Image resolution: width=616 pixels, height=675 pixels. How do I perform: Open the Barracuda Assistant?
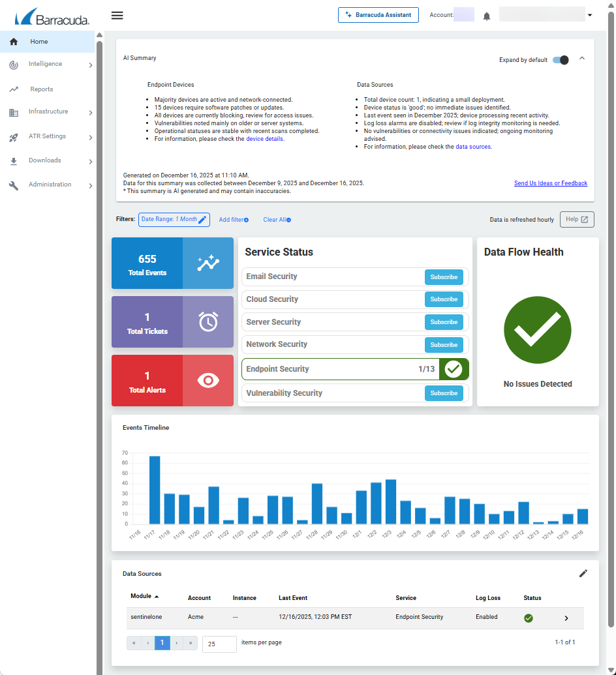[378, 15]
